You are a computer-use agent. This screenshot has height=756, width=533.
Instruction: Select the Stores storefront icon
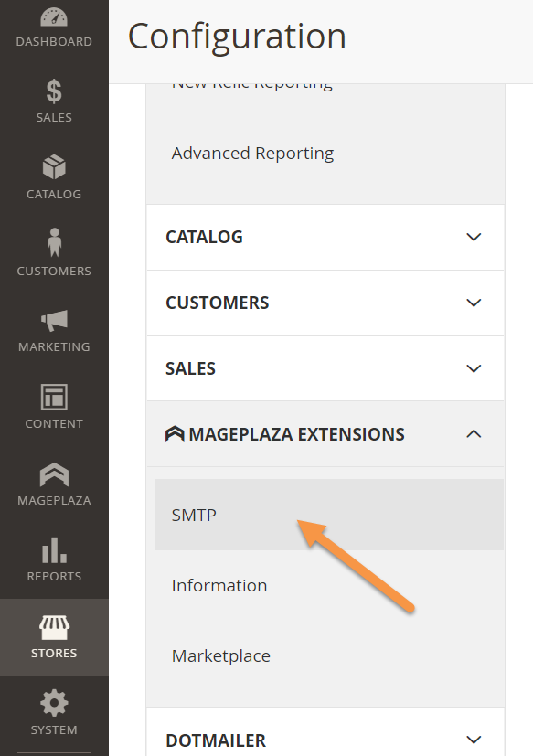coord(54,627)
